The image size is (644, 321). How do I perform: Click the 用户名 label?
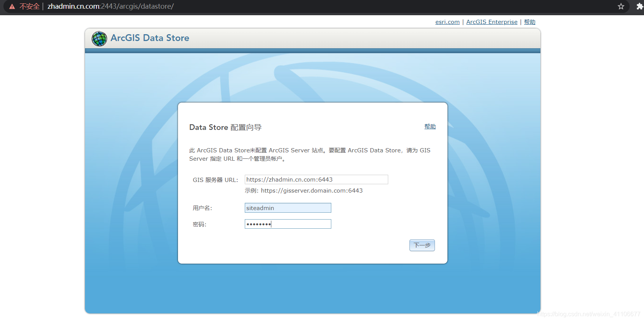(x=202, y=208)
